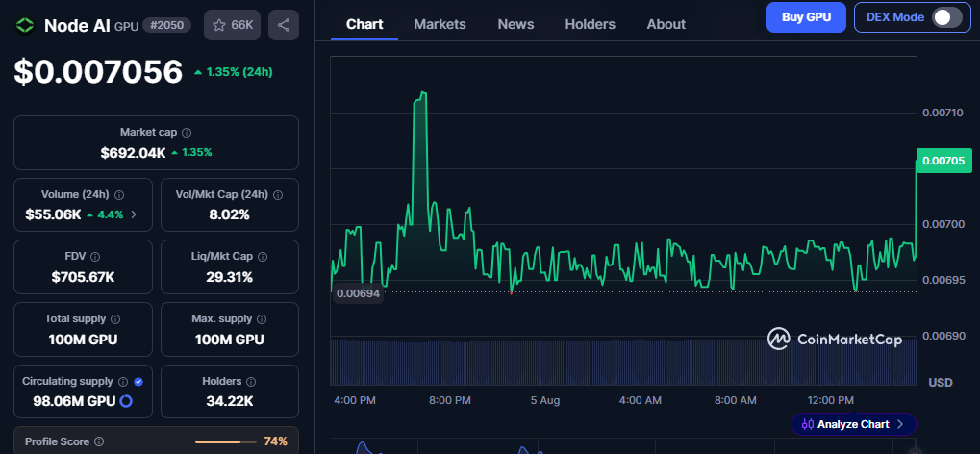Show Profile Score info icon
The width and height of the screenshot is (980, 454).
pyautogui.click(x=99, y=441)
